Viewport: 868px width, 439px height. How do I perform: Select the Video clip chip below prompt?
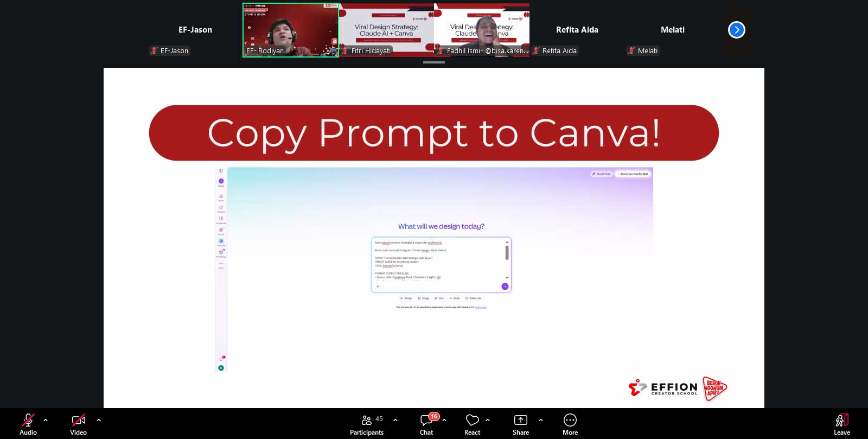point(473,298)
